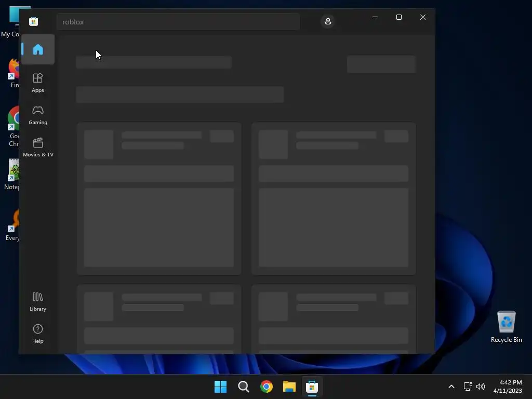Viewport: 532px width, 399px height.
Task: Open the clock showing 4:42 PM
Action: pyautogui.click(x=508, y=387)
